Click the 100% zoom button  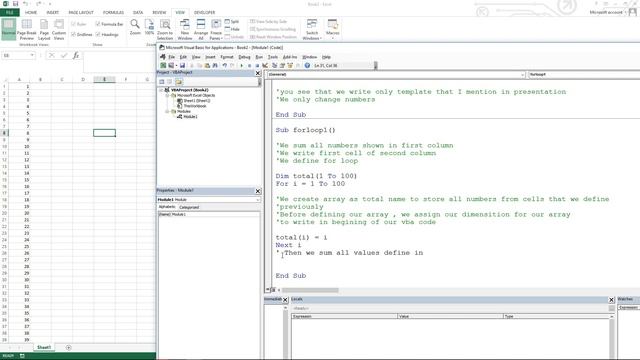[149, 27]
